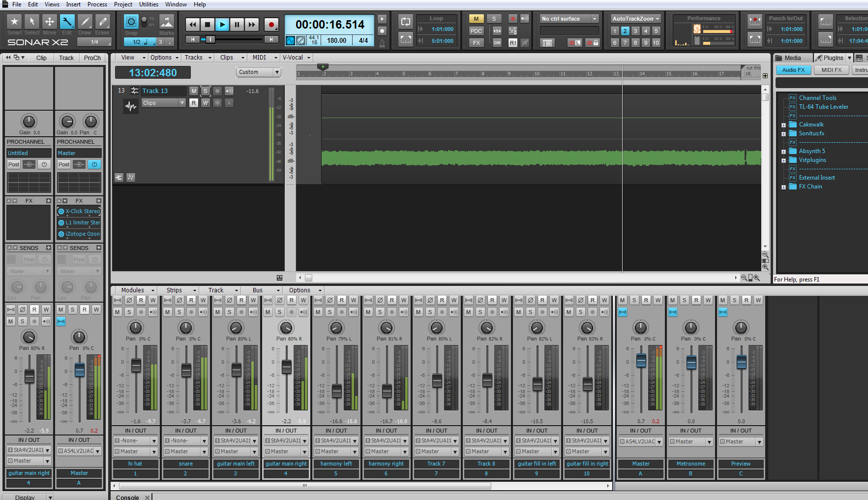Click the Stop transport button
The image size is (868, 500).
[208, 25]
